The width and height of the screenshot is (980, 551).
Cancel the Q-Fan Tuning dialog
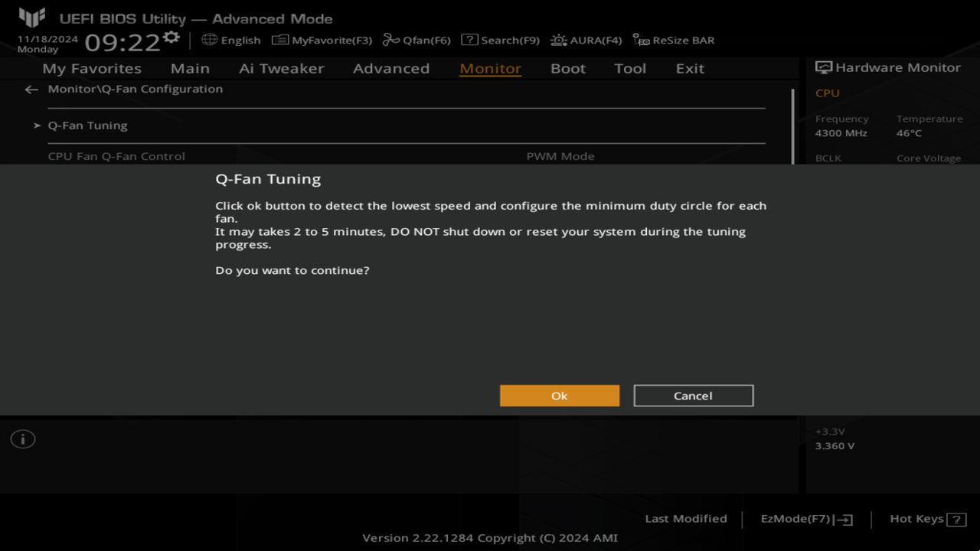[x=693, y=396]
